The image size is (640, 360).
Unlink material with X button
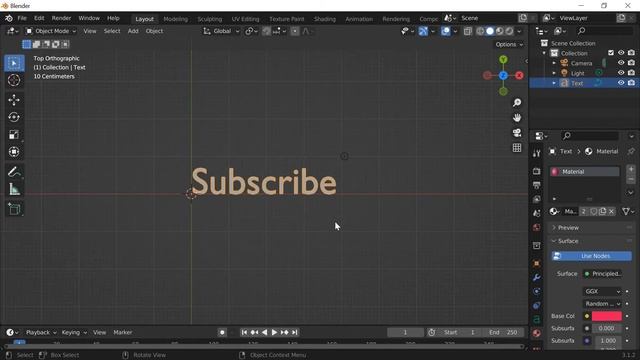pos(611,211)
